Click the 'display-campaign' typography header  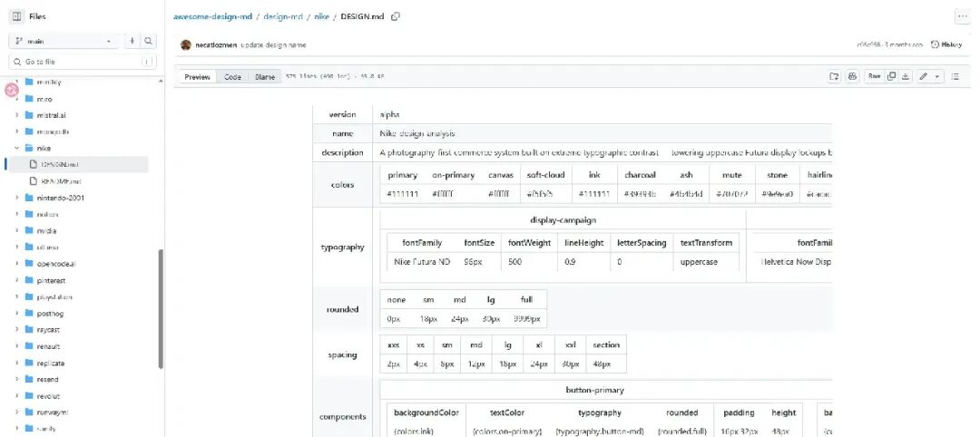(563, 219)
